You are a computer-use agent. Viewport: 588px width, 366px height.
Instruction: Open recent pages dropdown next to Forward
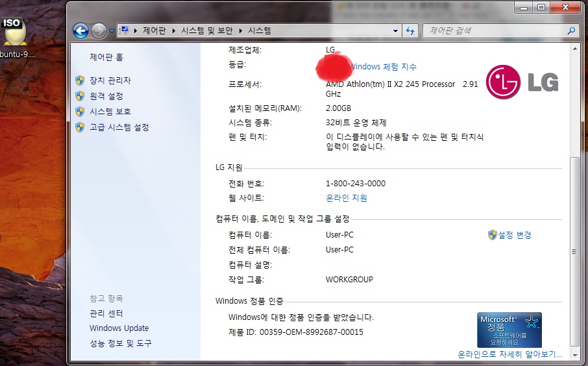click(112, 30)
